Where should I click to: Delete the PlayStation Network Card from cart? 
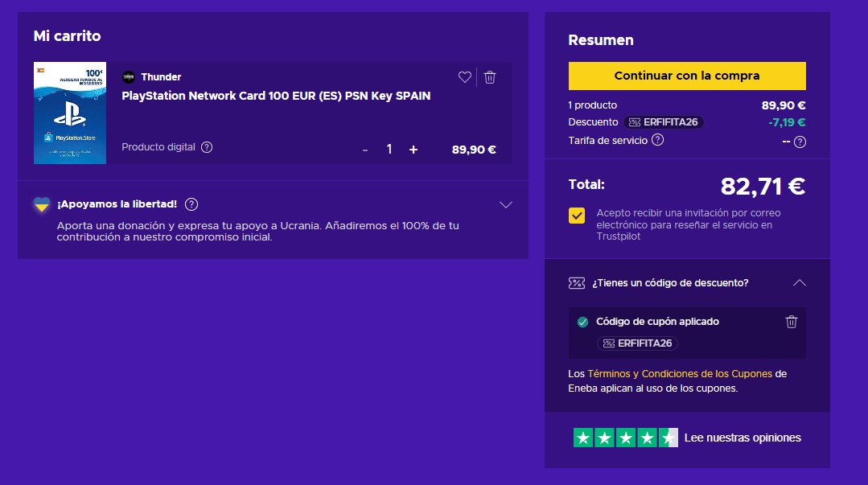pyautogui.click(x=490, y=77)
